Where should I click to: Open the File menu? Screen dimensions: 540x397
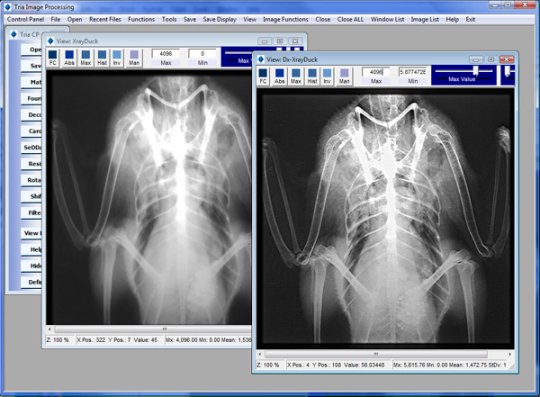[x=55, y=19]
